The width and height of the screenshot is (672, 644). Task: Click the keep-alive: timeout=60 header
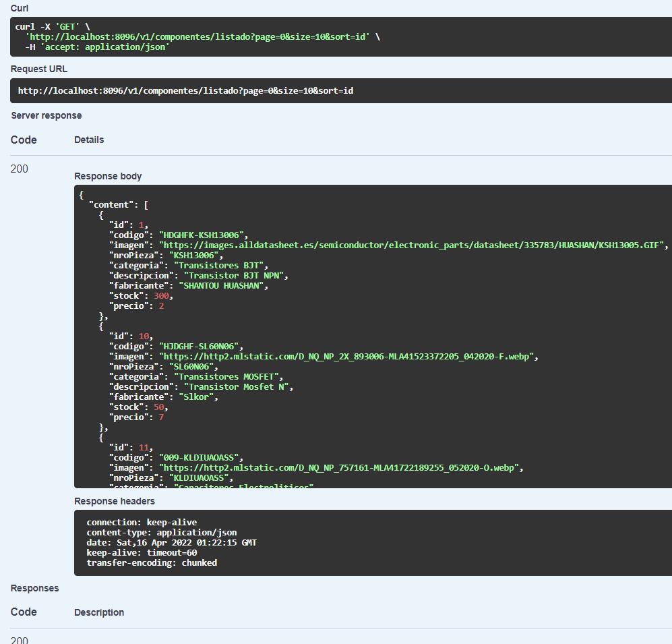tap(142, 553)
